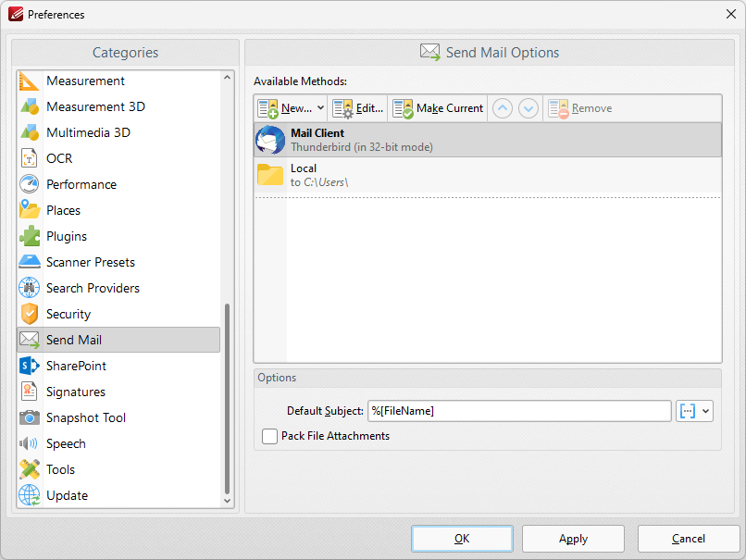Click the categories scroll up arrow

pos(227,77)
